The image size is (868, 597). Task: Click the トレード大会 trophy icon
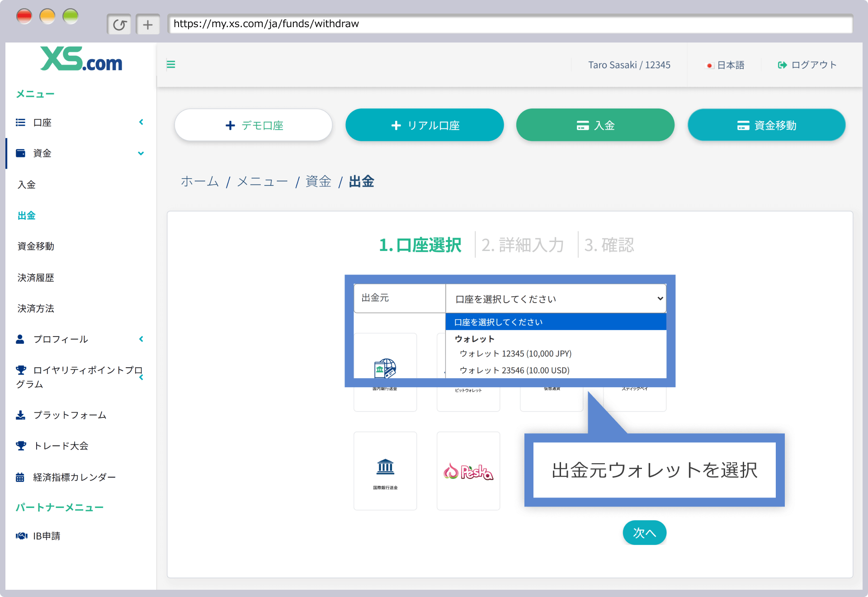click(21, 445)
